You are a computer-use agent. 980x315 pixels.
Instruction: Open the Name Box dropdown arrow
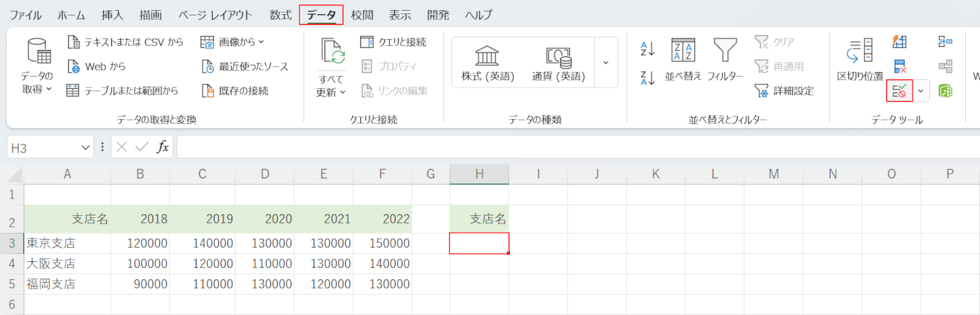click(85, 147)
